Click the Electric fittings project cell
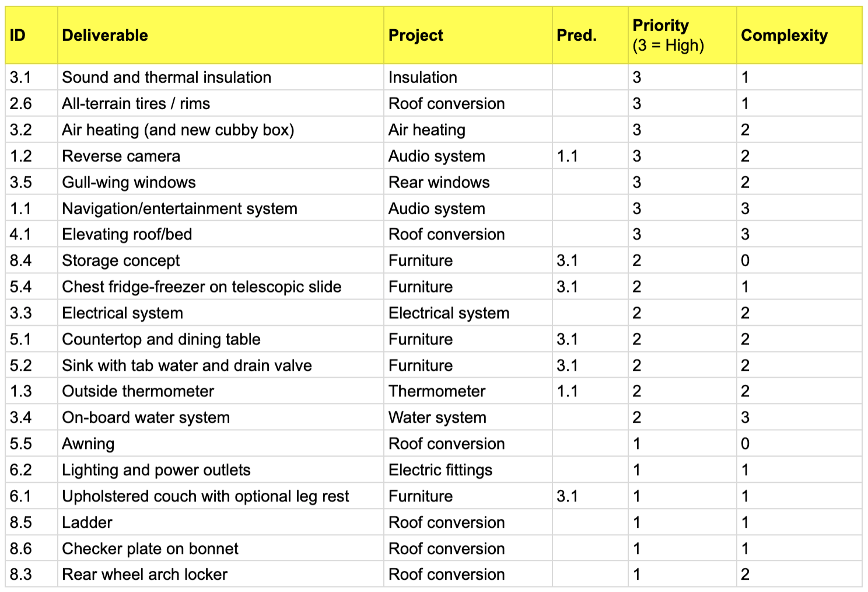Screen dimensions: 868x592 pyautogui.click(x=440, y=470)
